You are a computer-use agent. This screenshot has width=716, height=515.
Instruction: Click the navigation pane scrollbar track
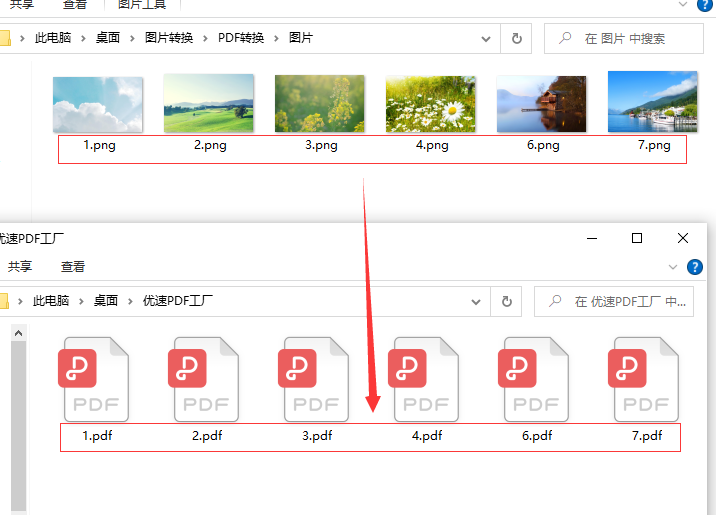18,426
